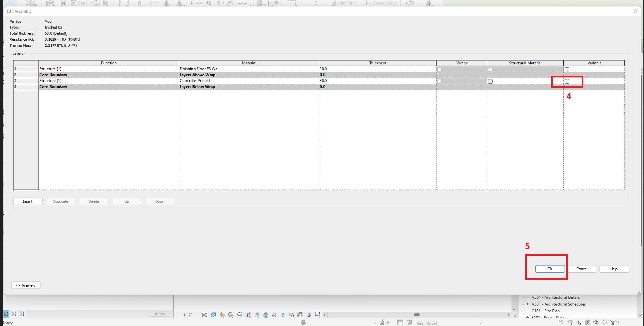Check Variable box for Finishing Floor layer
Image resolution: width=644 pixels, height=326 pixels.
click(x=567, y=69)
